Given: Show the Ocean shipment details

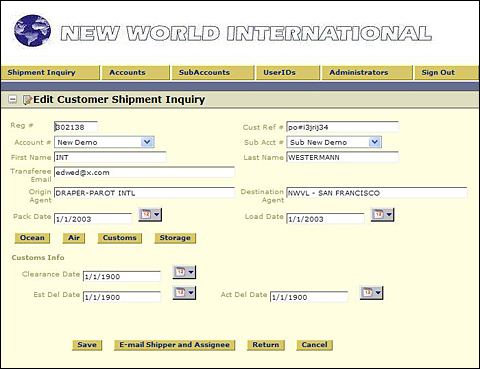Looking at the screenshot, I should tap(32, 238).
